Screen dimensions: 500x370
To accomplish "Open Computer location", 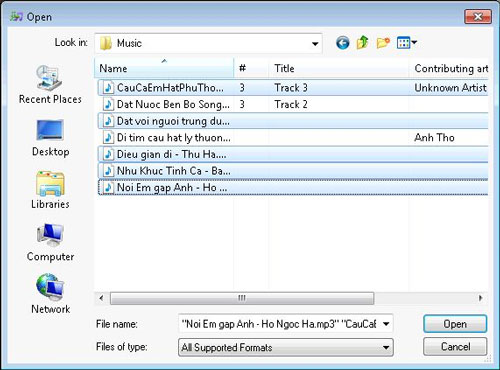I will [50, 243].
